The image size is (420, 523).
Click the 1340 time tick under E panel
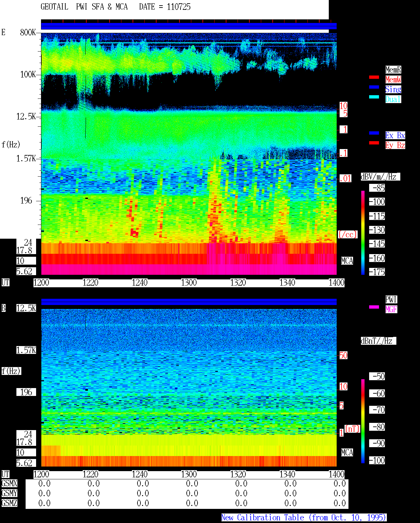pyautogui.click(x=287, y=282)
